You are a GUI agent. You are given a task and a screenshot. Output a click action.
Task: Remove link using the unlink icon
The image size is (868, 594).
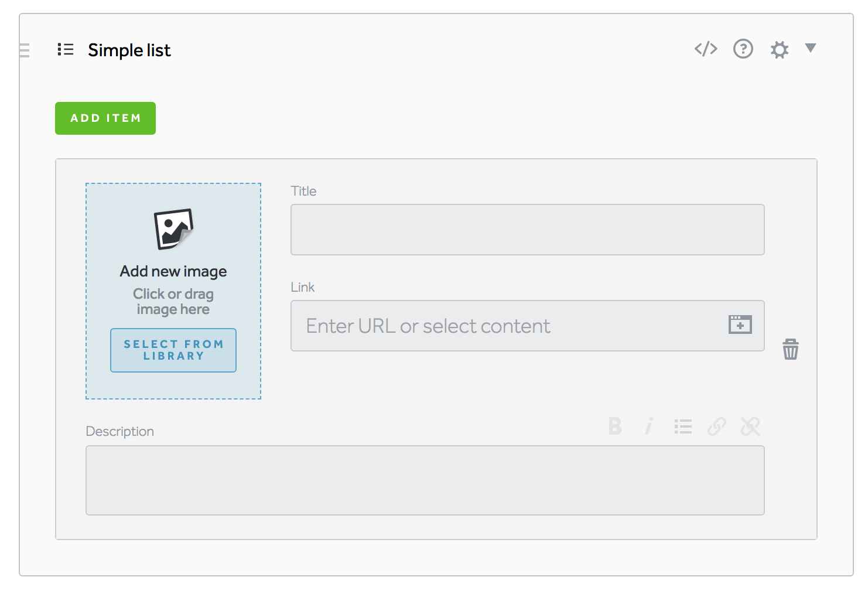point(750,426)
